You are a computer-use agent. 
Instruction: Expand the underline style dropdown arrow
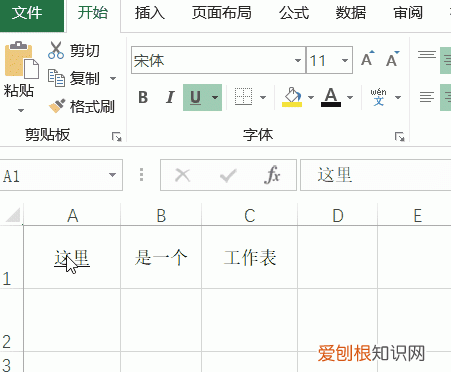(x=215, y=97)
